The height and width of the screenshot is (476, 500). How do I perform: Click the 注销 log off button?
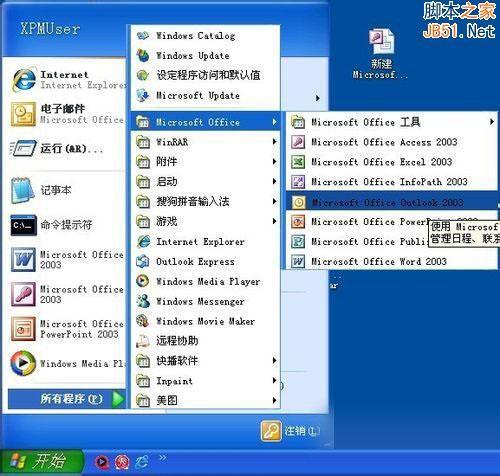click(x=290, y=431)
